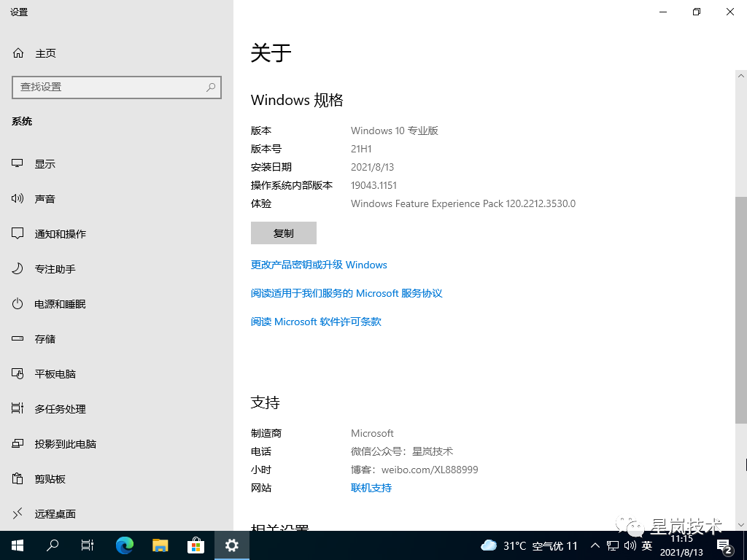
Task: Open the 存储 (Storage) section
Action: point(45,338)
